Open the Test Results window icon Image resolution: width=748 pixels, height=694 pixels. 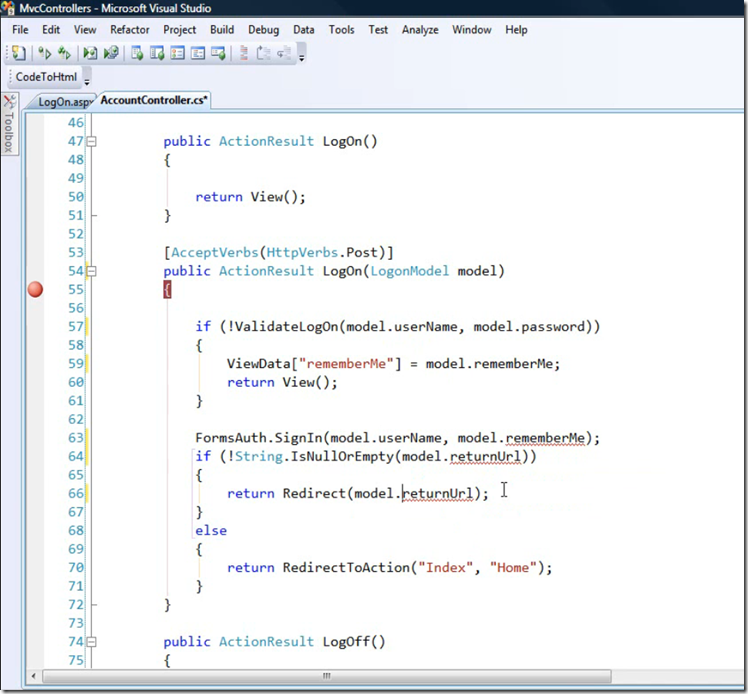(177, 53)
